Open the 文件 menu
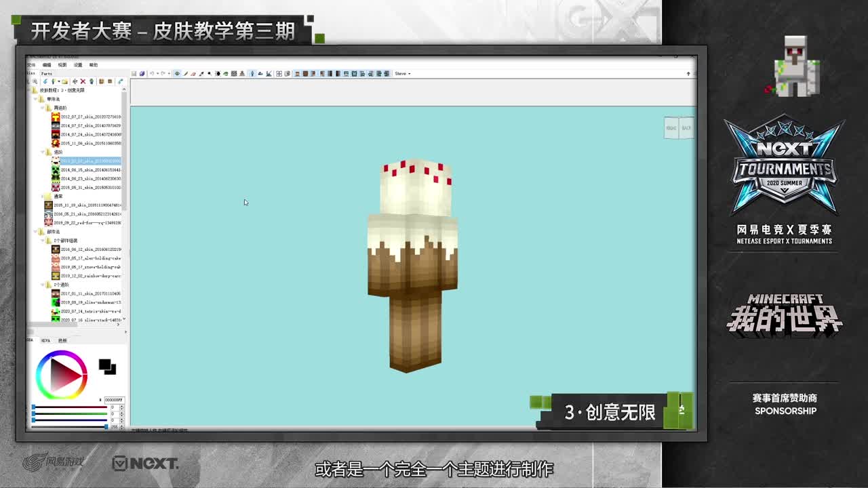Screen dimensions: 868x488 tap(31, 65)
